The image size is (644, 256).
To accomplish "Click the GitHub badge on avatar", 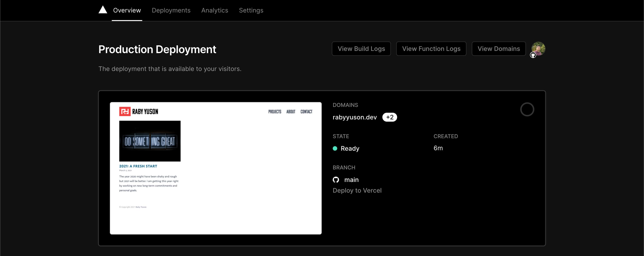I will point(533,55).
